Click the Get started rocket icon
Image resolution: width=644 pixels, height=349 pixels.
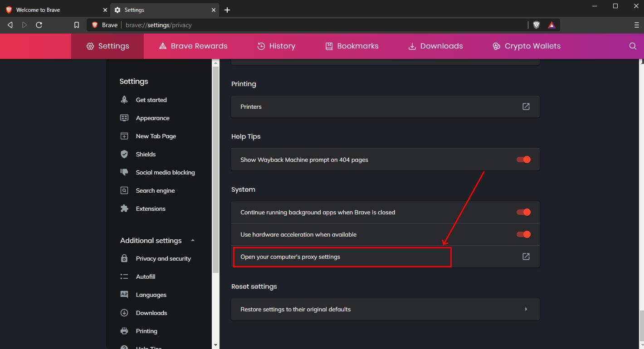[124, 100]
